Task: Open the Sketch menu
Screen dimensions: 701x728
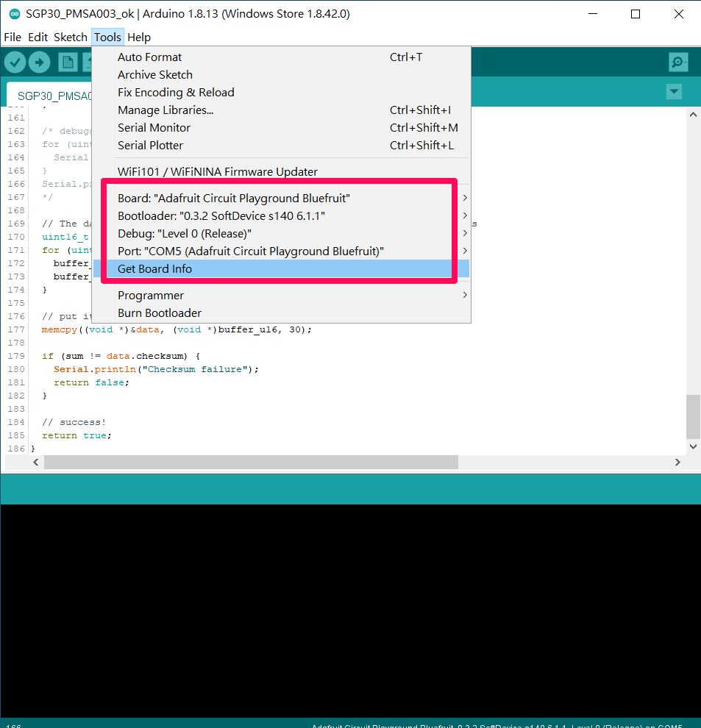Action: pyautogui.click(x=70, y=38)
